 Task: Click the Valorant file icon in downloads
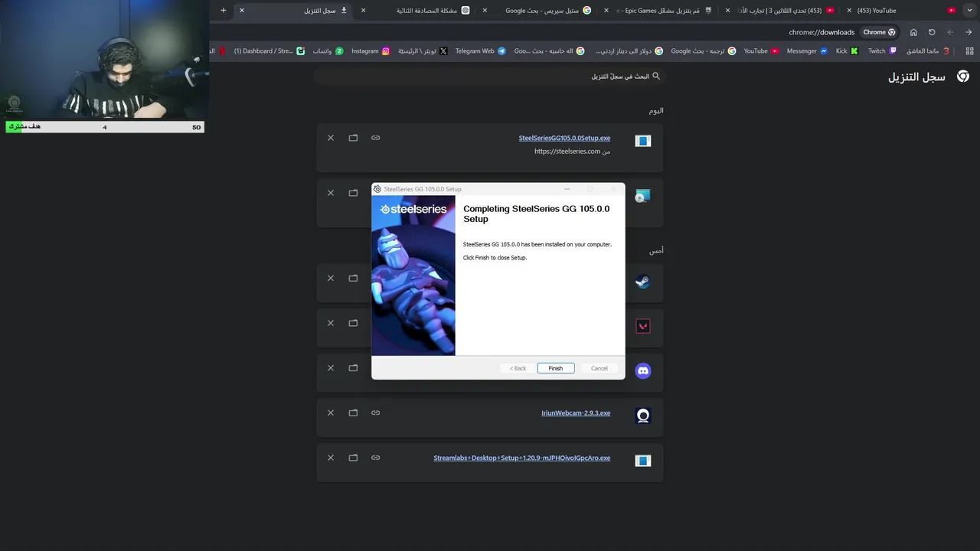point(642,326)
